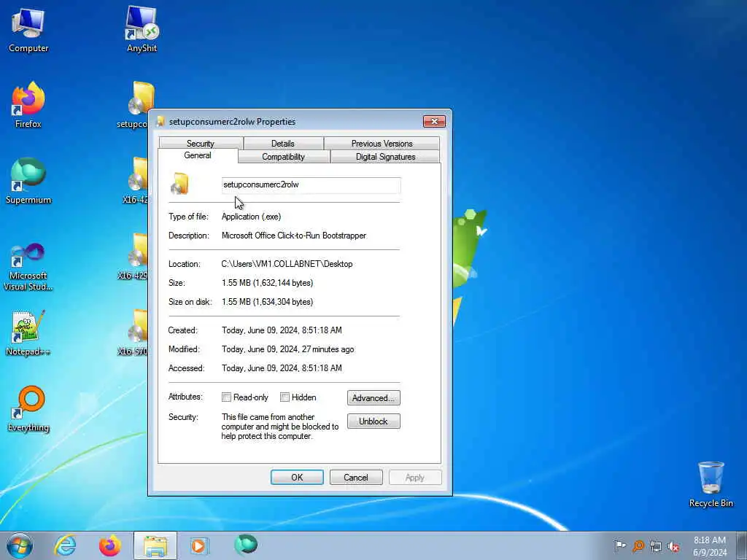Click the network tray icon
Image resolution: width=747 pixels, height=560 pixels.
[656, 546]
